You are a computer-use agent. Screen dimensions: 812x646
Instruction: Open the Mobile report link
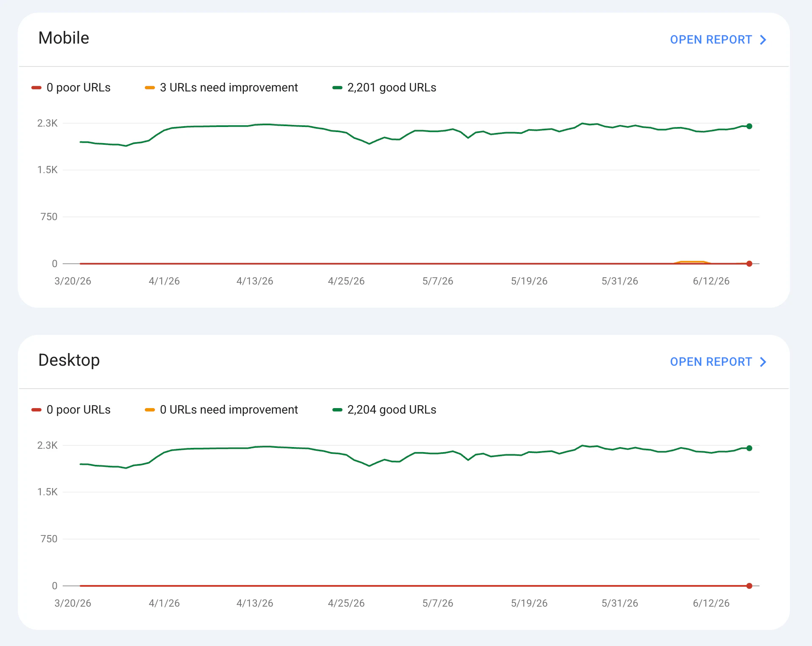(718, 40)
